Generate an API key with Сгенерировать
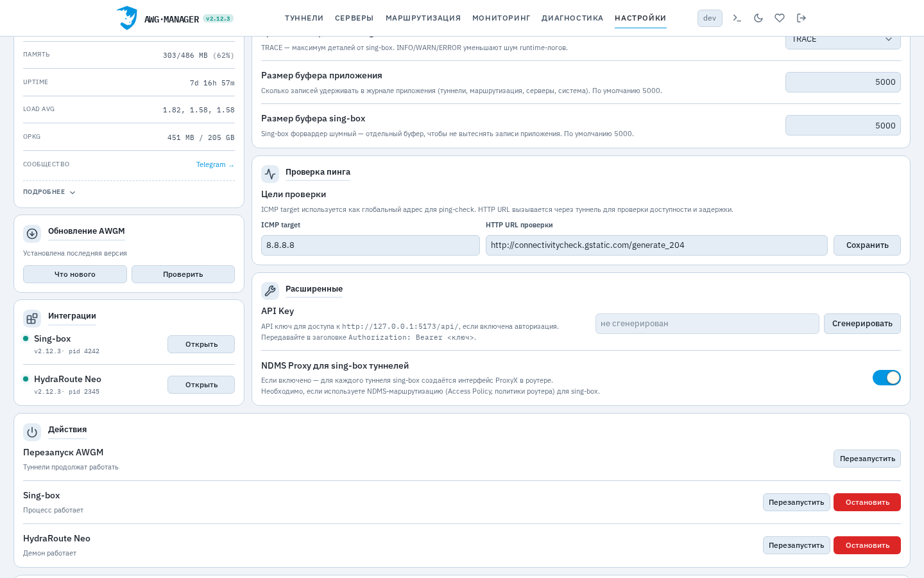This screenshot has height=578, width=924. (x=862, y=324)
